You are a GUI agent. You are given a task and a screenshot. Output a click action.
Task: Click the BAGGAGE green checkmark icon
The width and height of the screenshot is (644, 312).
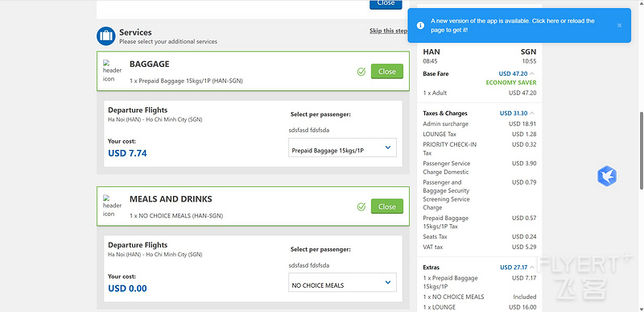[x=361, y=72]
